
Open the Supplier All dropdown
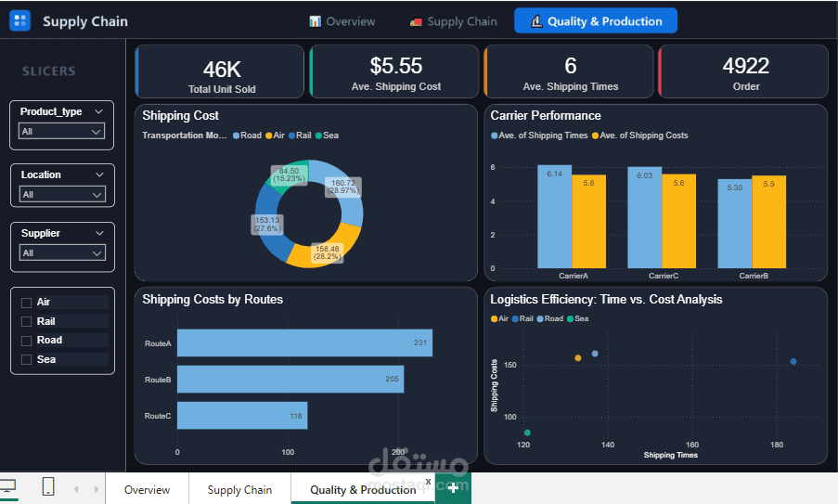62,252
